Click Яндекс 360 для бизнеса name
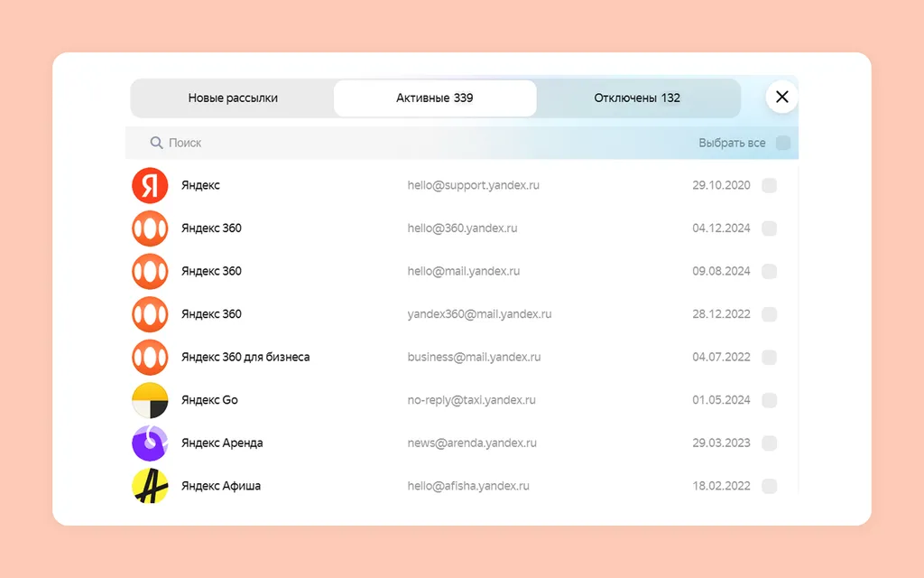The width and height of the screenshot is (924, 578). (x=245, y=358)
